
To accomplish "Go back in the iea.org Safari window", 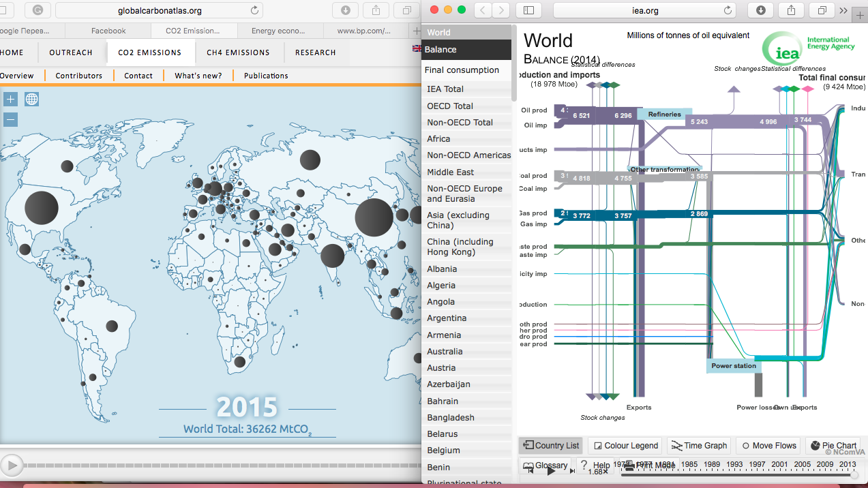I will [x=482, y=10].
